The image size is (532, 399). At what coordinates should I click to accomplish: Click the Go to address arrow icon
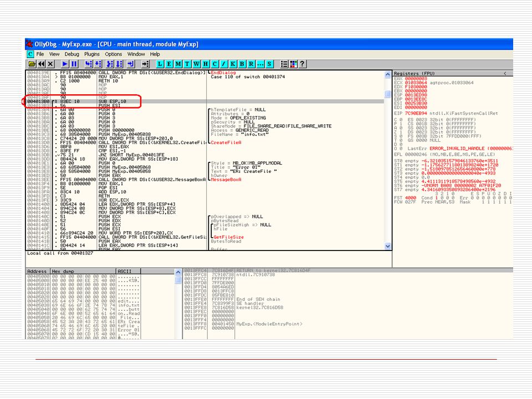[x=145, y=64]
